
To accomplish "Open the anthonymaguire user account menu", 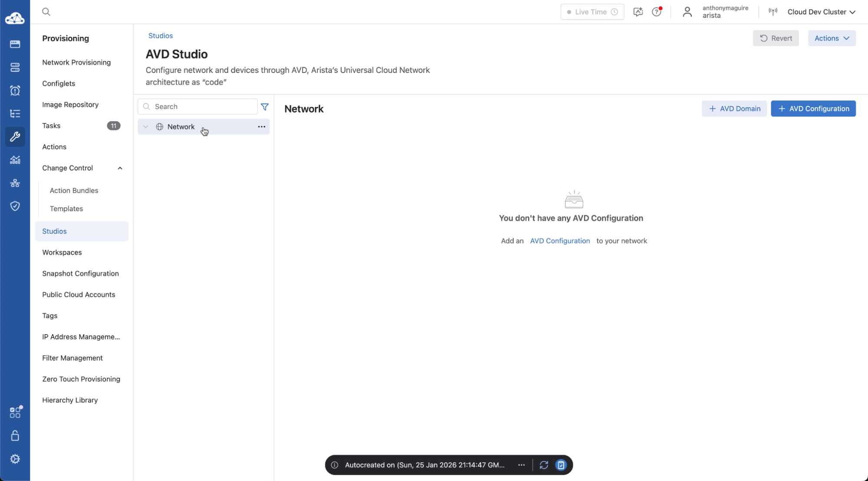I will (x=715, y=12).
